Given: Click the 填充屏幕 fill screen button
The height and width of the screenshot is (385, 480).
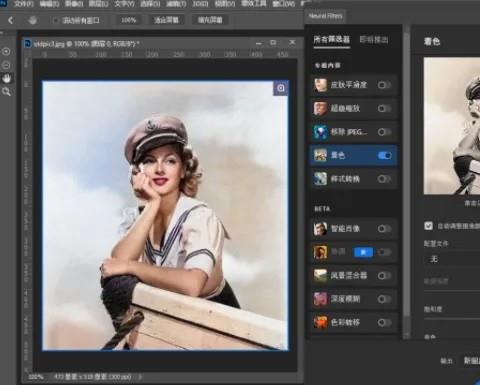Looking at the screenshot, I should point(210,20).
